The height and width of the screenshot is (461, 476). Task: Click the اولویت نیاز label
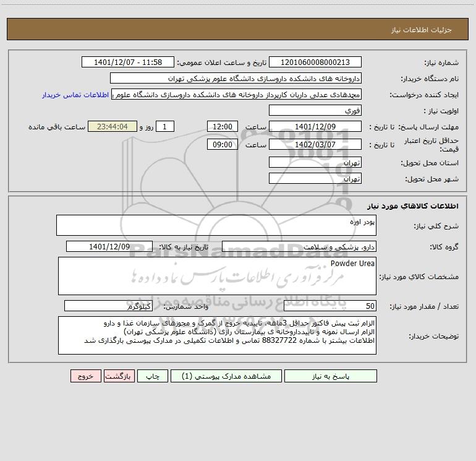point(441,111)
